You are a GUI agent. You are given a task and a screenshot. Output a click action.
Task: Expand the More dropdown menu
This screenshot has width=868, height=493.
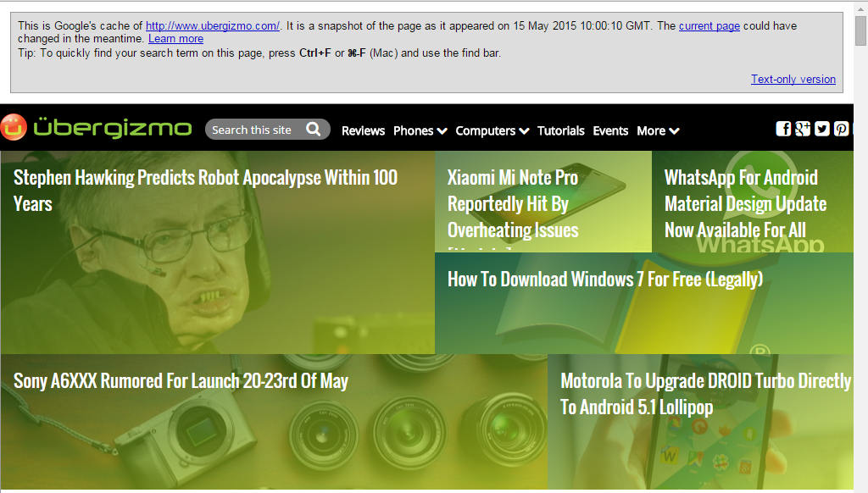[658, 131]
